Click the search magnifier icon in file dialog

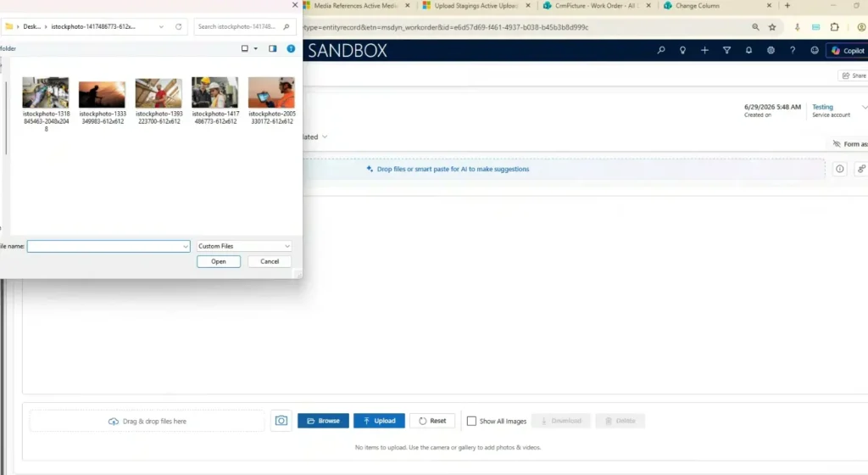287,26
